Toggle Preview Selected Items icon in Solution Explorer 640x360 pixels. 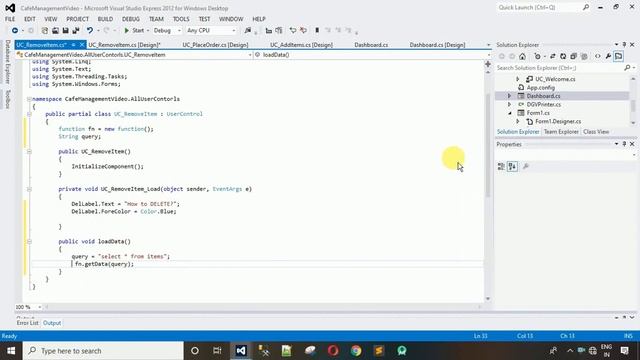pos(618,56)
